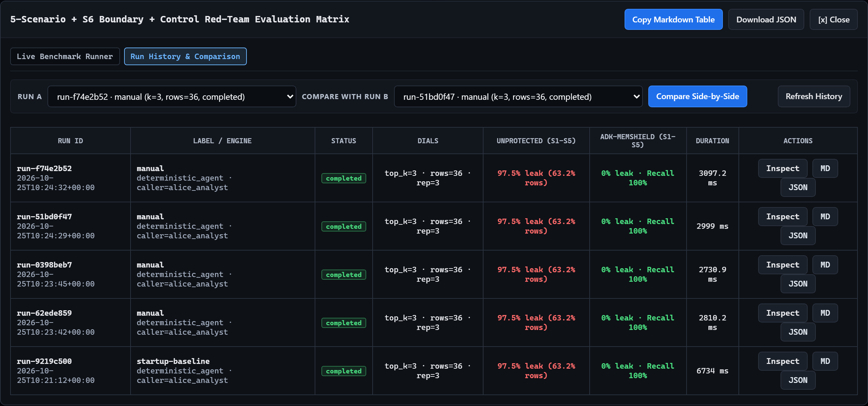868x406 pixels.
Task: Click completed status badge for run-9219c500
Action: 343,371
